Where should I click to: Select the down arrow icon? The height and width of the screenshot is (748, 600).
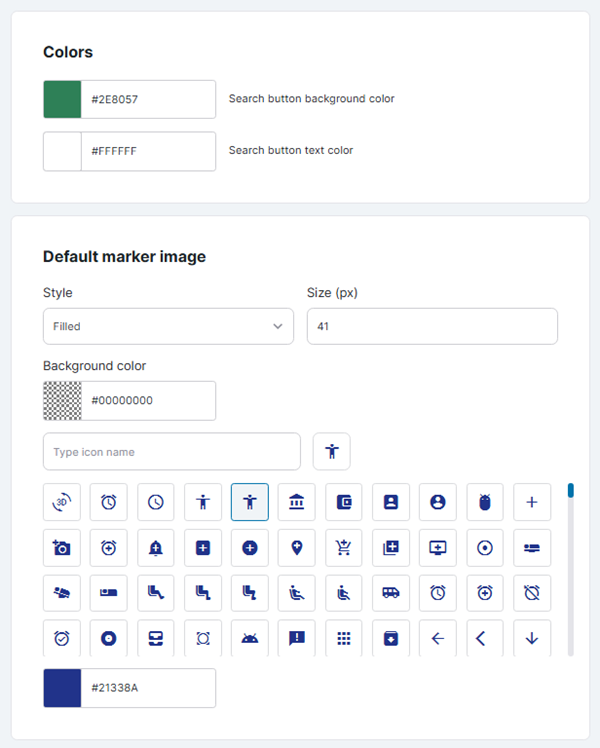tap(532, 638)
